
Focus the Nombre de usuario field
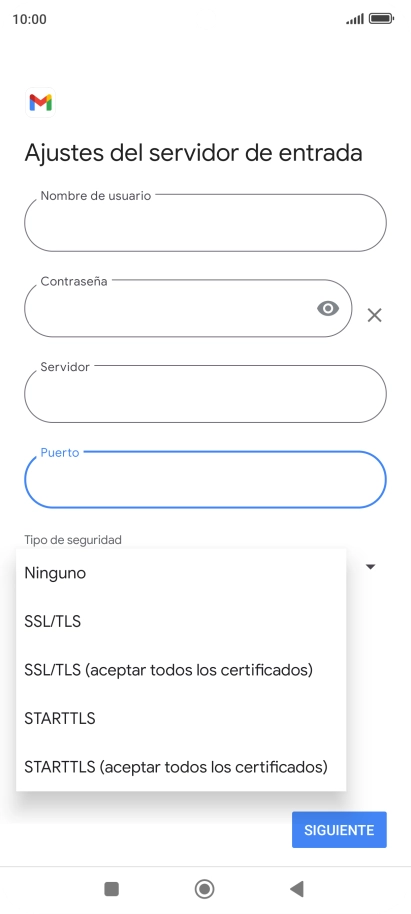tap(205, 223)
